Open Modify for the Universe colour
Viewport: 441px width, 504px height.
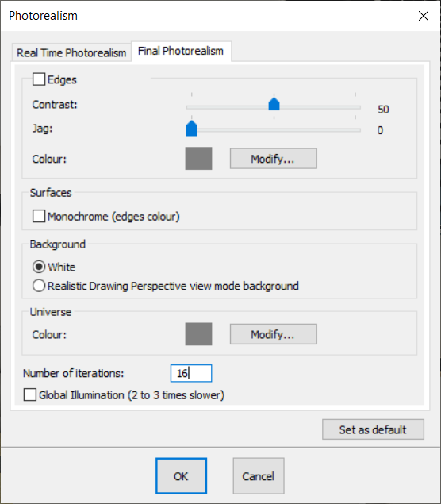click(x=274, y=334)
